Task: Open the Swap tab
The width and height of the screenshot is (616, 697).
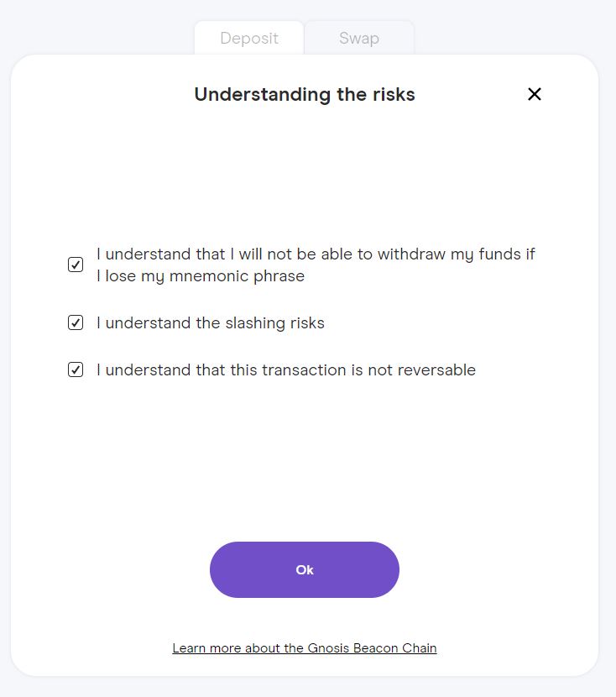Action: [359, 39]
